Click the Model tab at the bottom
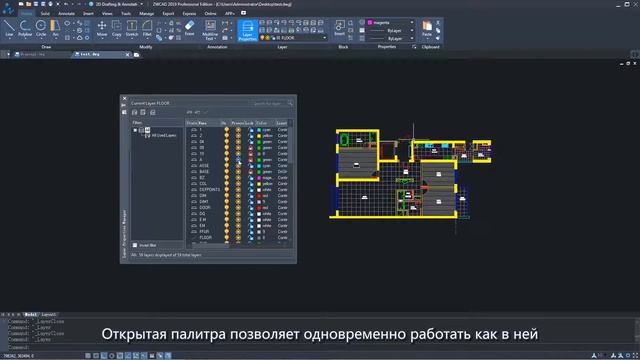This screenshot has height=360, width=640. click(30, 315)
